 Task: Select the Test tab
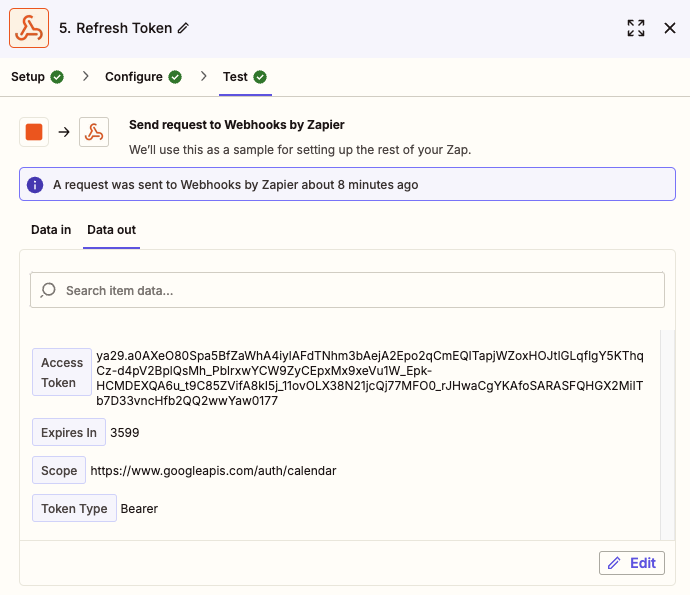coord(245,77)
